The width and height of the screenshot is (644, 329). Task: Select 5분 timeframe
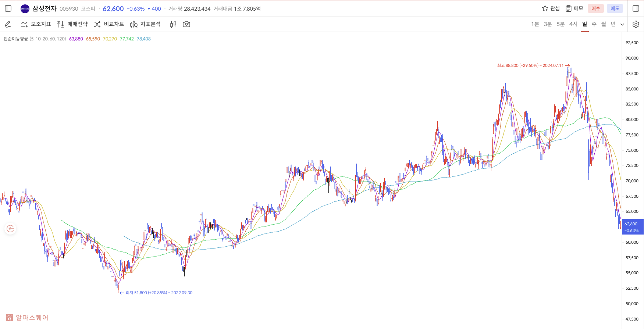coord(561,24)
